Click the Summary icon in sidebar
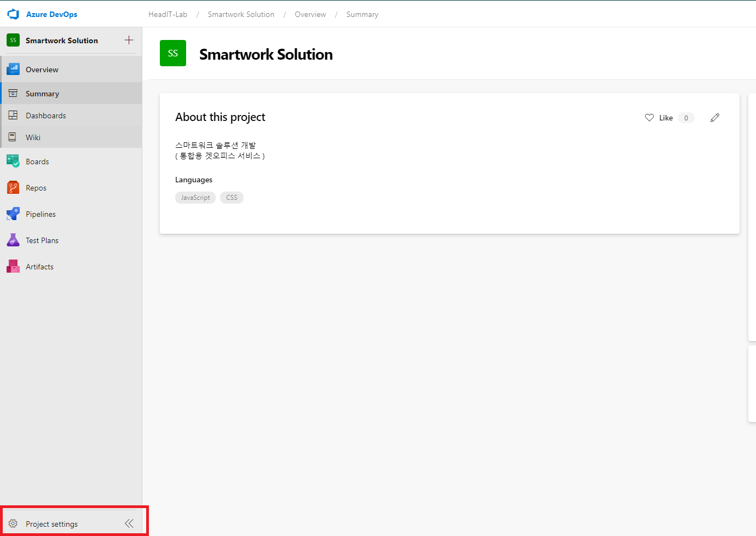756x536 pixels. point(13,94)
